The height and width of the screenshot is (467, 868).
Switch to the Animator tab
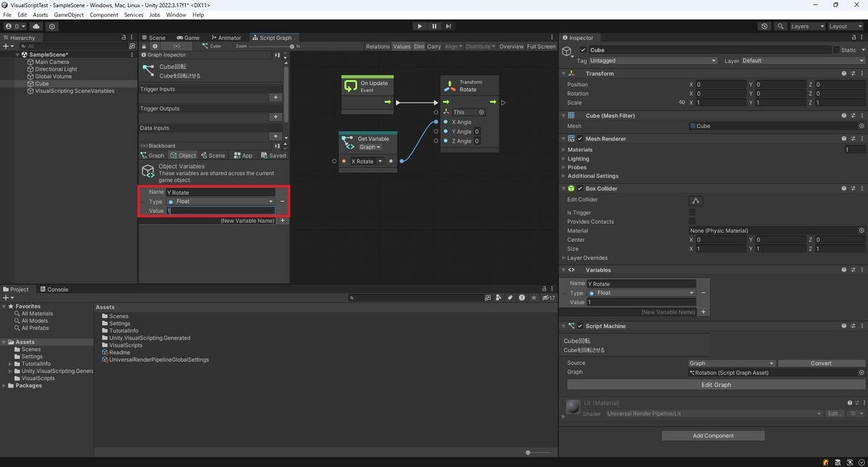coord(226,38)
